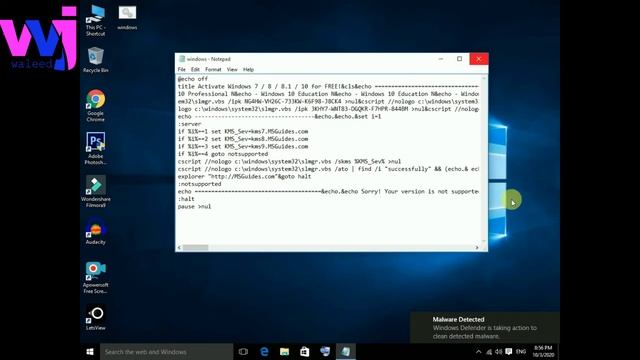
Task: Click the search the web and Windows box
Action: pos(167,351)
